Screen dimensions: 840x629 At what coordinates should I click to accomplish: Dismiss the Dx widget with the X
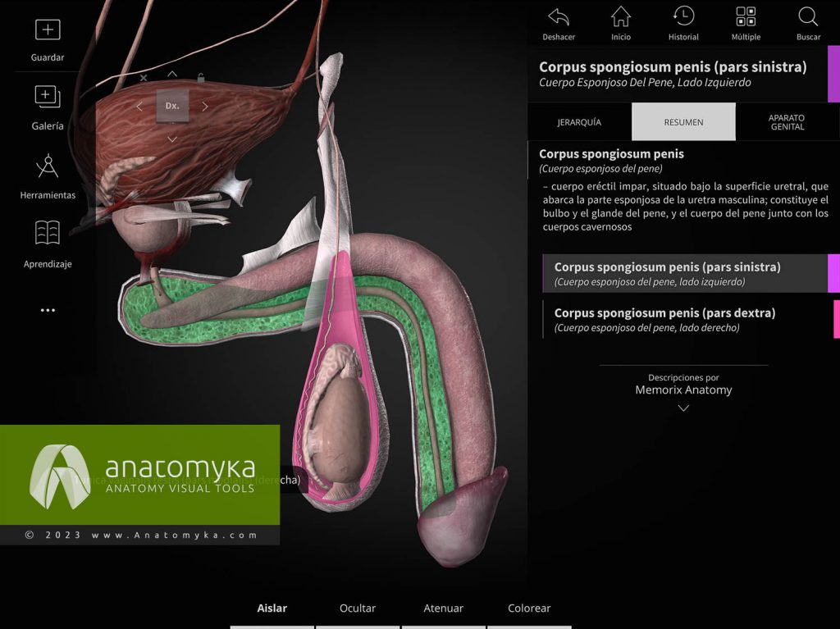point(144,77)
